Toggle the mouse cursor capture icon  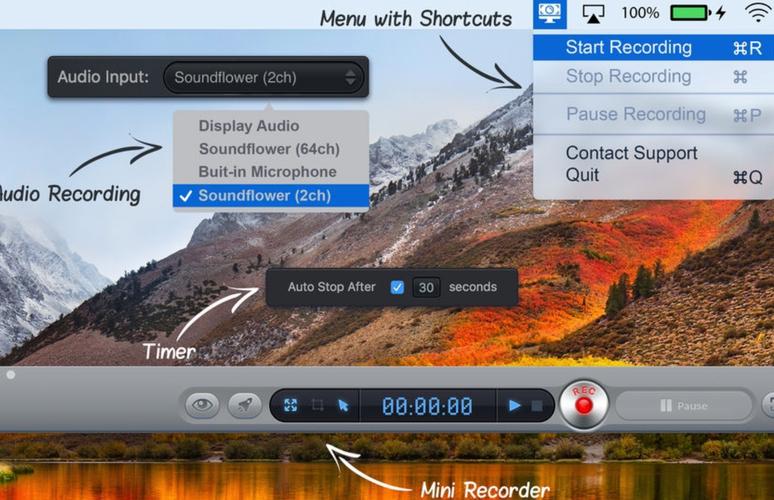(x=344, y=406)
